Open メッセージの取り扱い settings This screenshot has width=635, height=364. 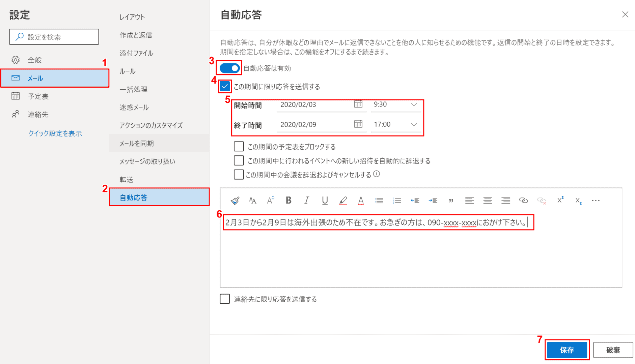pos(159,161)
